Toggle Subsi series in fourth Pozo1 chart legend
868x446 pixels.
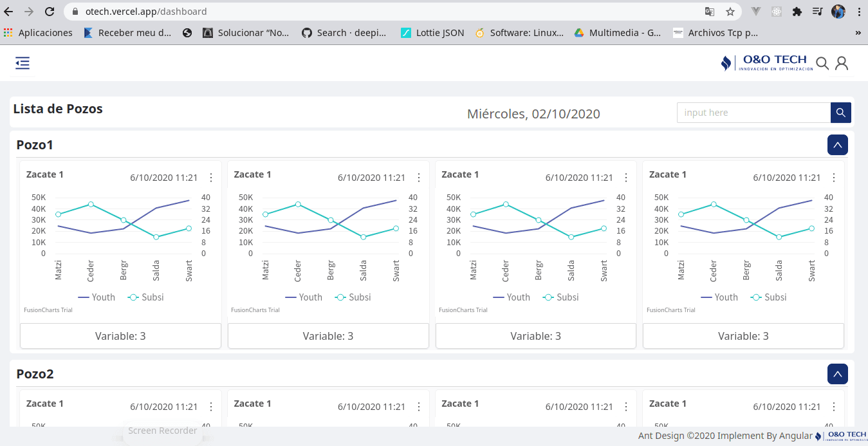pos(769,297)
